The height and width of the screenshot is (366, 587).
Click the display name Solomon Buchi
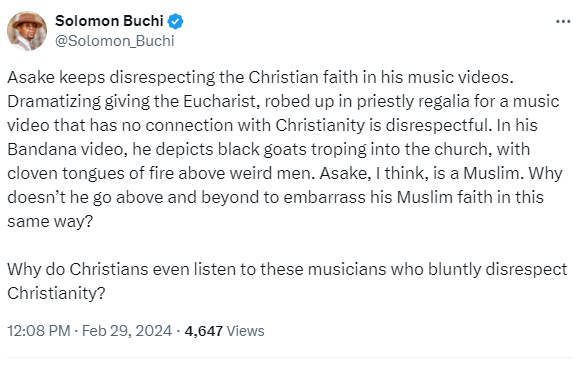109,21
